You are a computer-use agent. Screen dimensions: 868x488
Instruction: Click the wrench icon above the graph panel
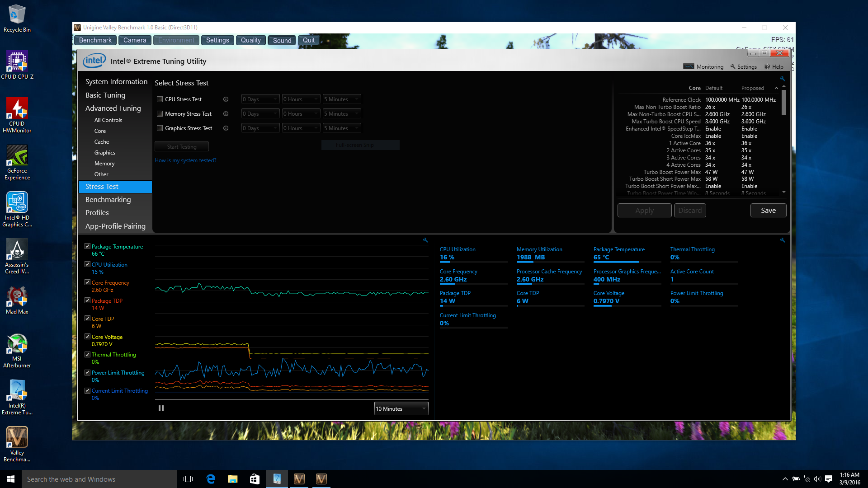pyautogui.click(x=425, y=240)
